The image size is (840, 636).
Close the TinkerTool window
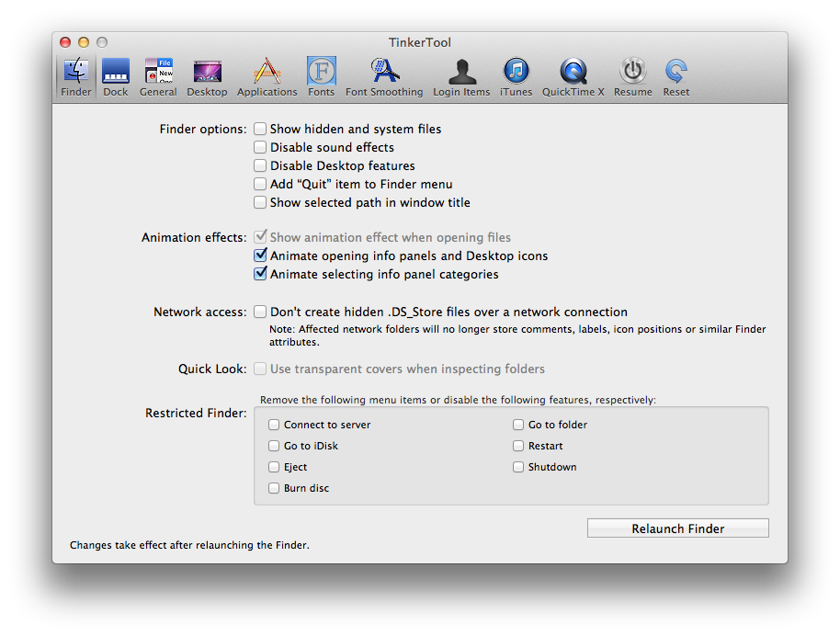(x=65, y=42)
